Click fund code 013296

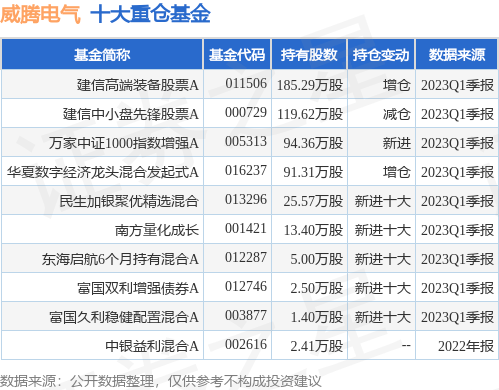click(x=246, y=199)
